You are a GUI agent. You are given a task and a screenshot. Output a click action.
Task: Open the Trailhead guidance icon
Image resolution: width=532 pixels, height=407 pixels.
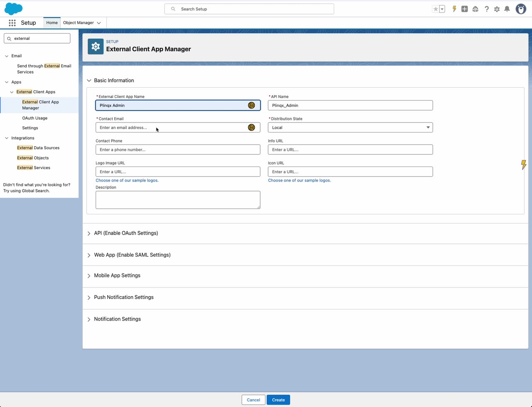(x=475, y=9)
